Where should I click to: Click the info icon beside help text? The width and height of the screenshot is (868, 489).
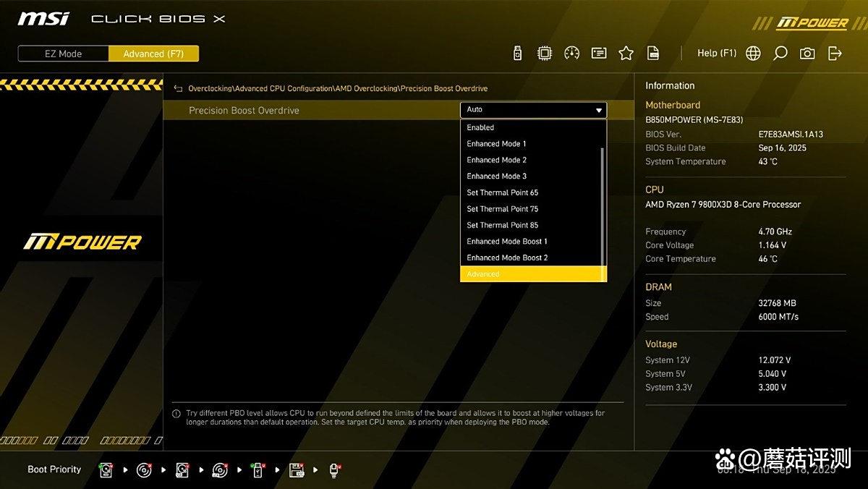point(176,414)
